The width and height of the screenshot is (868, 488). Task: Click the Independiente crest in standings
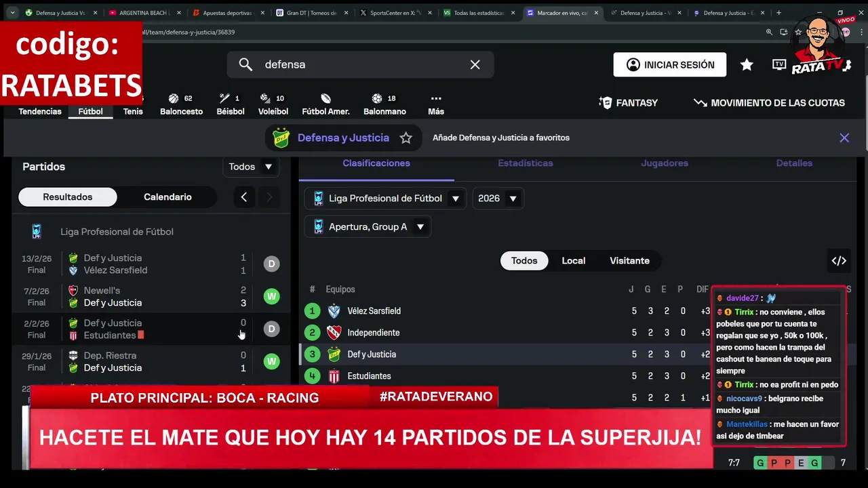pos(334,333)
